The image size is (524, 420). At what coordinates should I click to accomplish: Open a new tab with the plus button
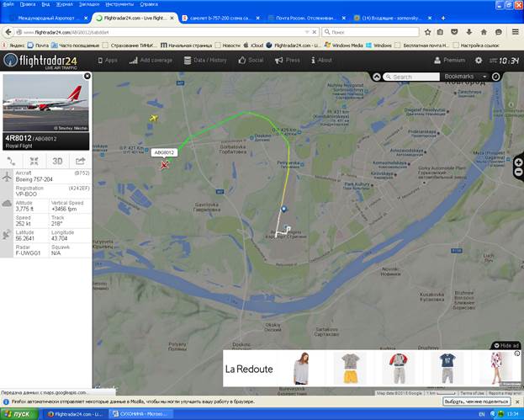point(443,18)
